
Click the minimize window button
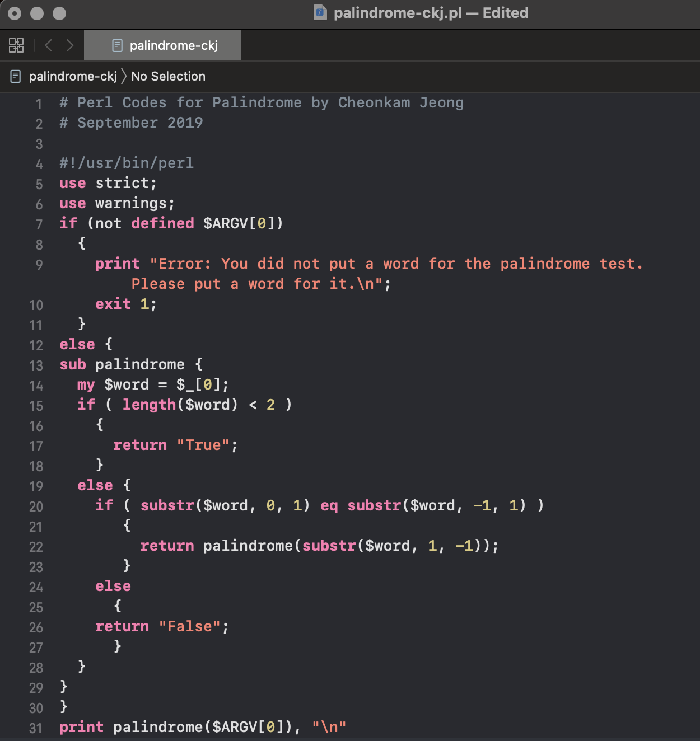click(37, 13)
